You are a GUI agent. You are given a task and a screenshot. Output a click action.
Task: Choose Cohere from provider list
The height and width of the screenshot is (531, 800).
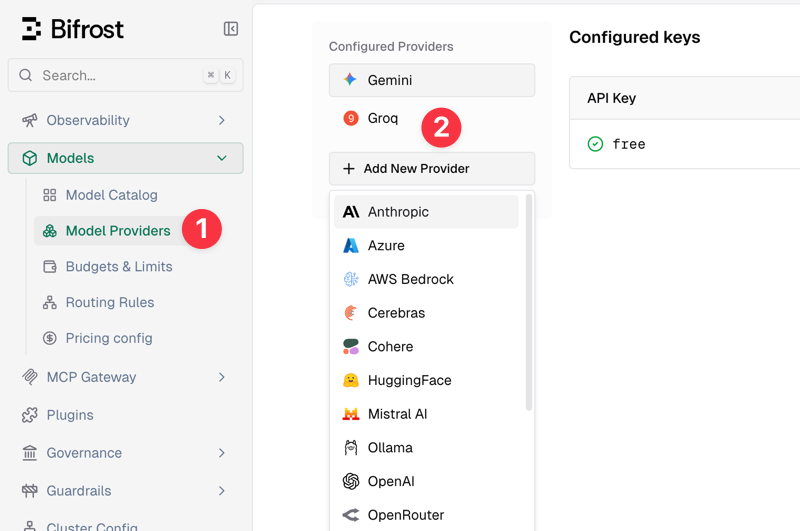tap(426, 346)
